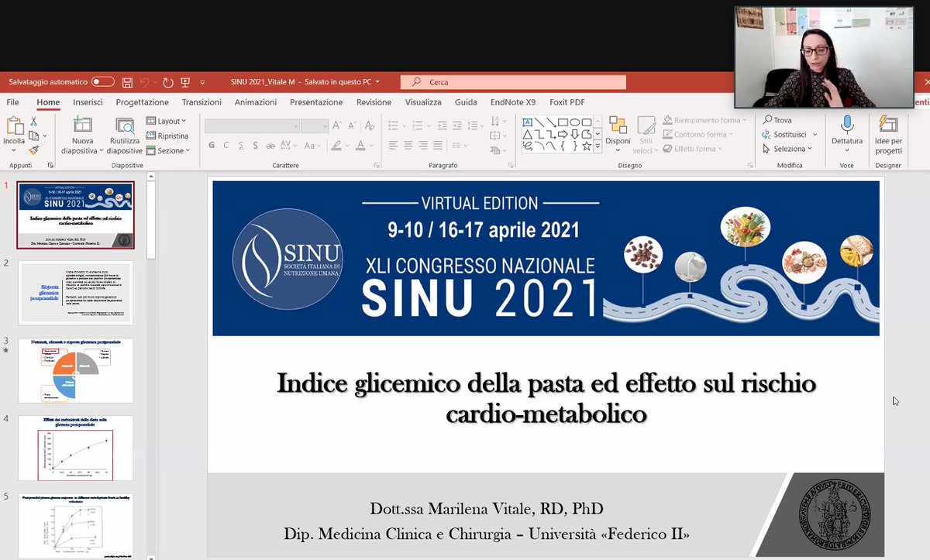Click the Ripristina button

[167, 136]
